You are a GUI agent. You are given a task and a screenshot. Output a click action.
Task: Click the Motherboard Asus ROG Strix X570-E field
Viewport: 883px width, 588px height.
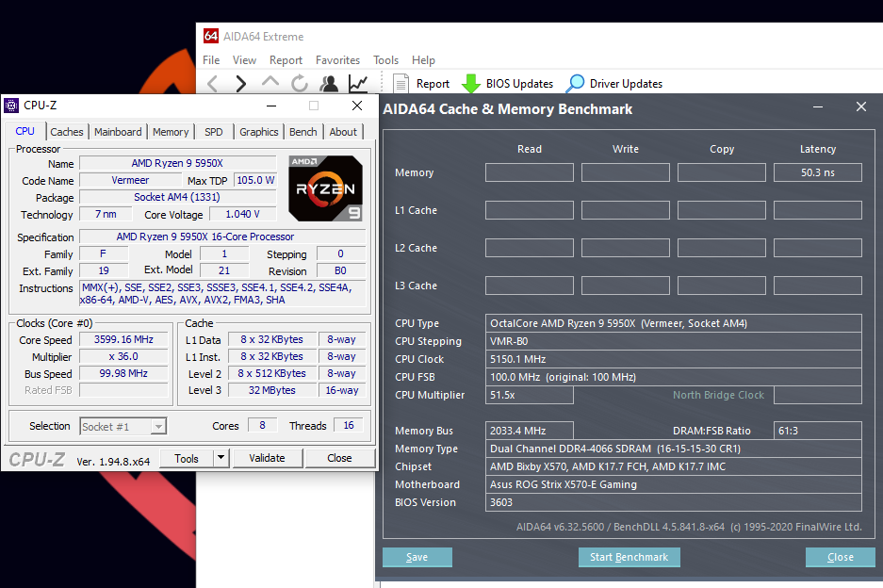click(674, 484)
